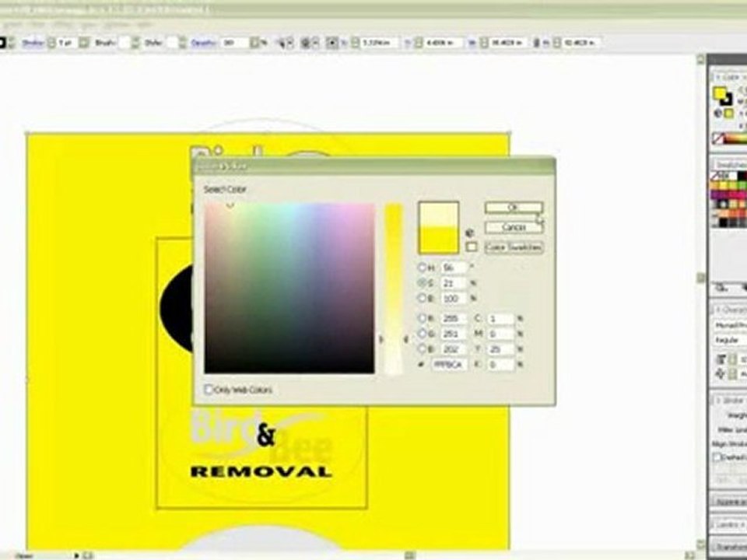Screen dimensions: 747x560
Task: Select the None swatch in Swatches panel
Action: (x=717, y=176)
